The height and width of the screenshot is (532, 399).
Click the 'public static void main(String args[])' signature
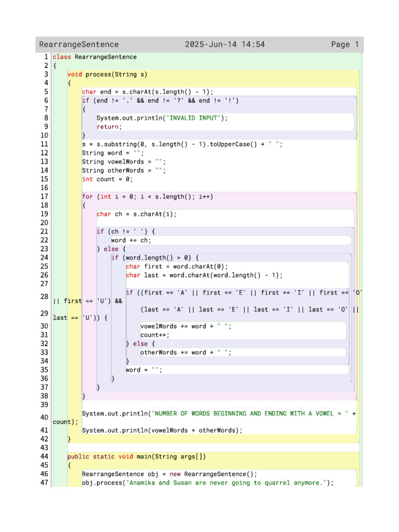coord(137,457)
